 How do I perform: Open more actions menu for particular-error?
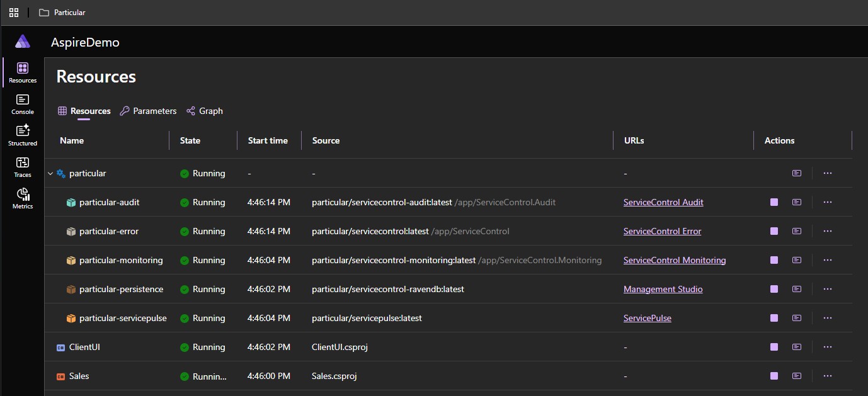(x=828, y=231)
